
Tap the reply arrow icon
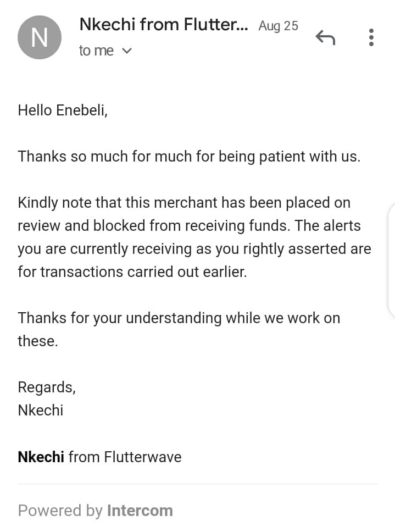pos(325,37)
